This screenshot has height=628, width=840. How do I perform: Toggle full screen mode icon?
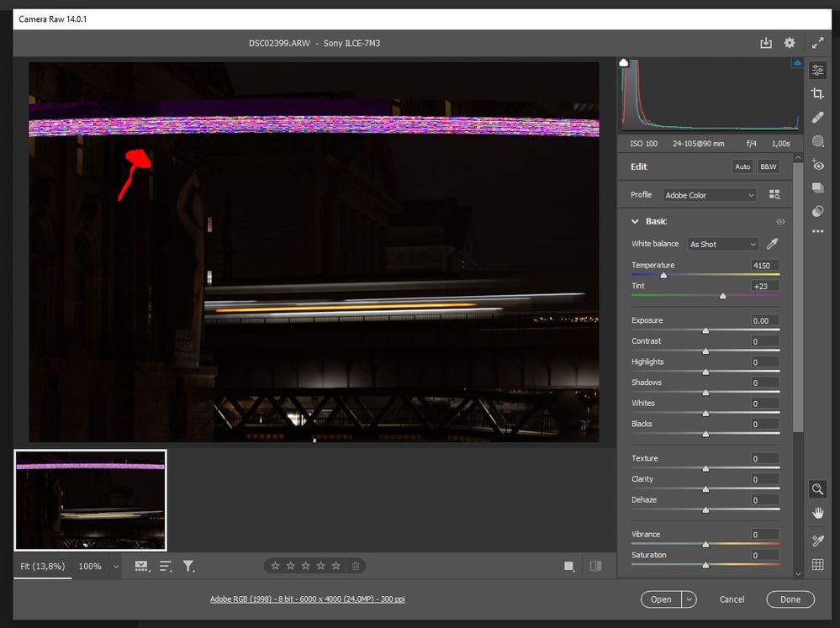click(x=817, y=43)
